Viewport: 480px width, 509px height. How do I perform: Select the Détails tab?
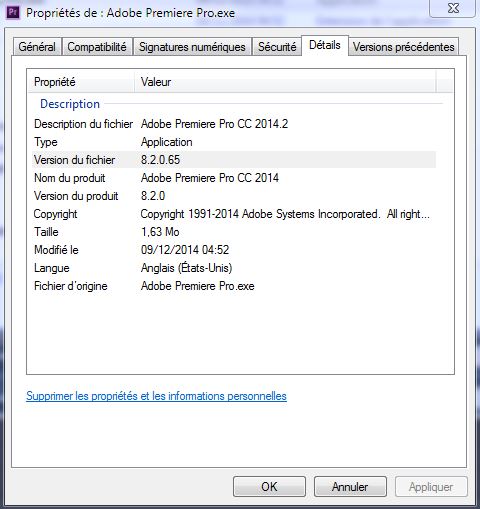(x=325, y=45)
